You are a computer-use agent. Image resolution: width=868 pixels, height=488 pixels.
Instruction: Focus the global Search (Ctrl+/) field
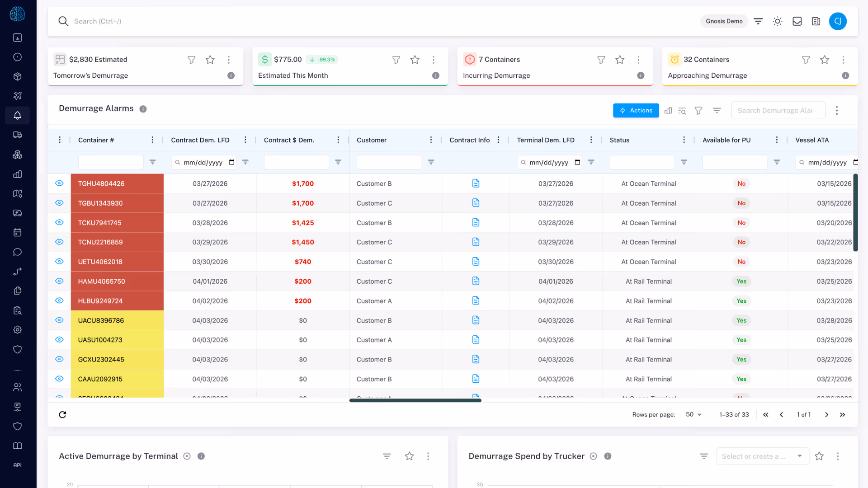(x=98, y=21)
